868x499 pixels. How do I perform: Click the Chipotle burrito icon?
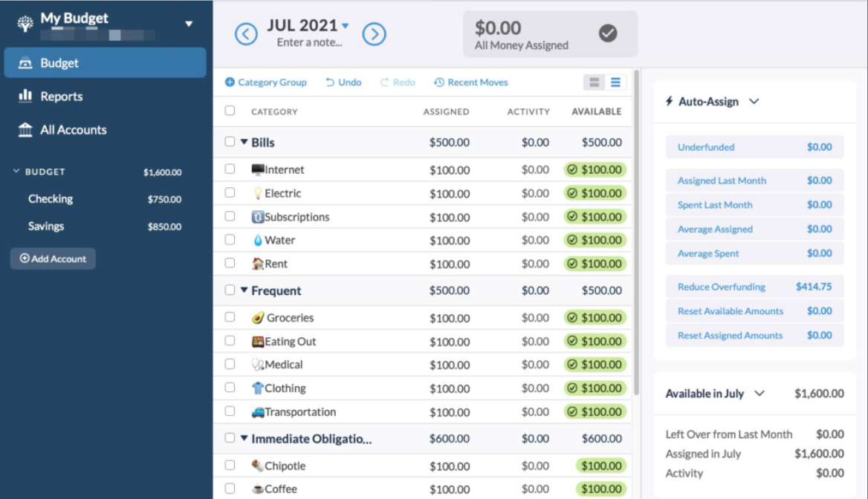point(257,466)
